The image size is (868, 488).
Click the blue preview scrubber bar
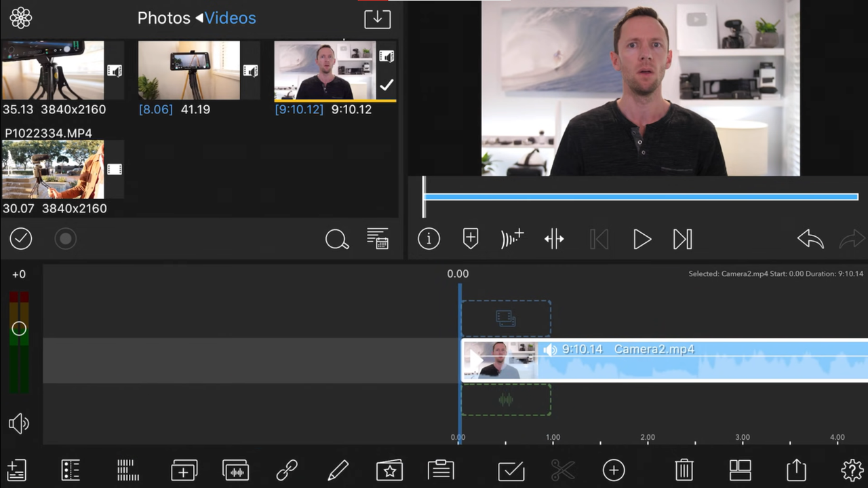pyautogui.click(x=641, y=197)
